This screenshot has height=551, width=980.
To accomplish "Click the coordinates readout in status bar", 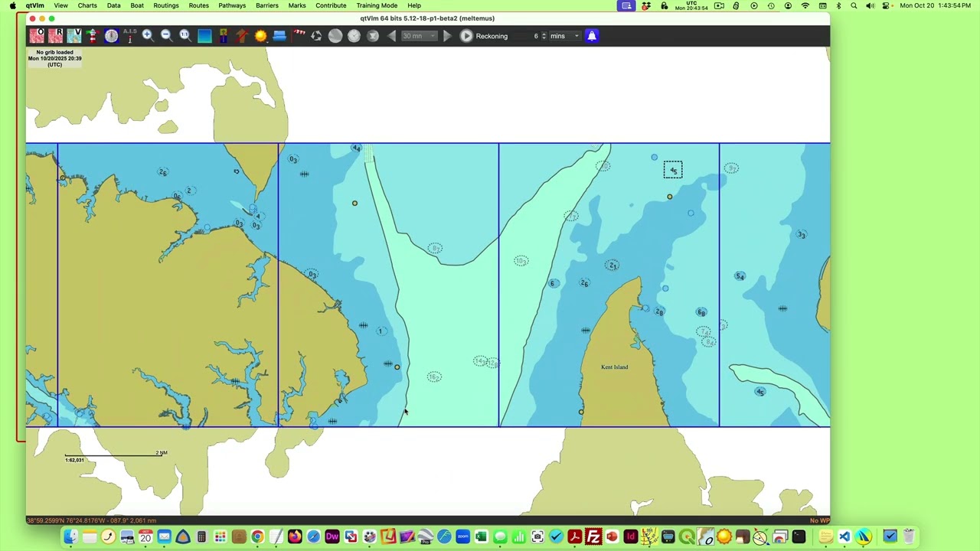I will [x=92, y=520].
